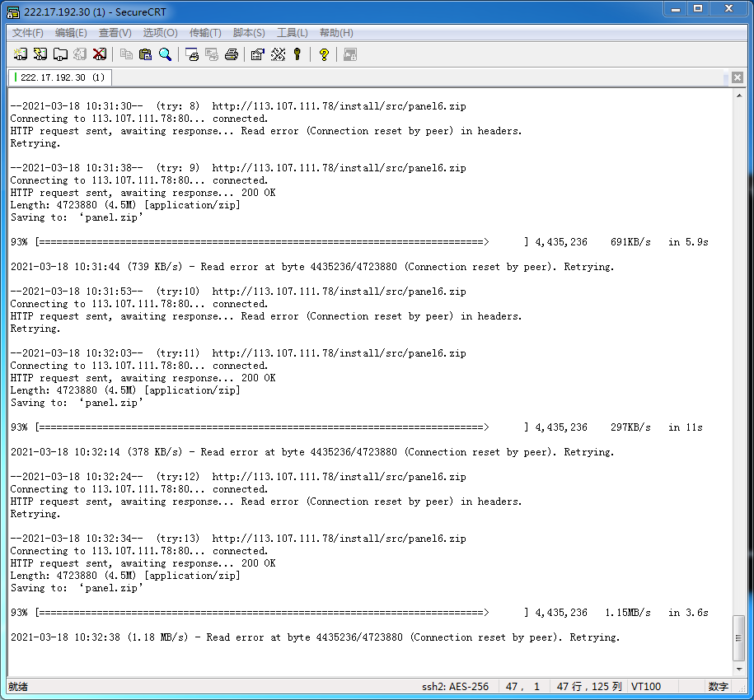Open the 编辑(E) menu
This screenshot has height=700, width=754.
71,33
